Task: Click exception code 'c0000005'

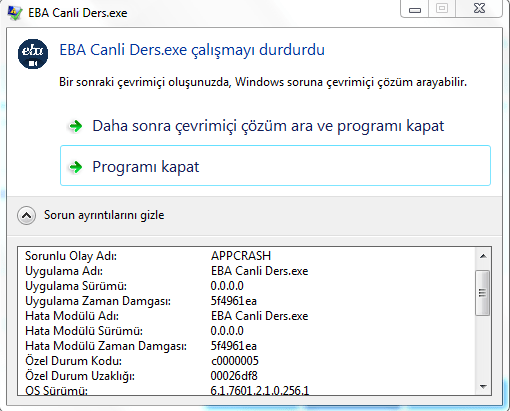Action: [235, 361]
